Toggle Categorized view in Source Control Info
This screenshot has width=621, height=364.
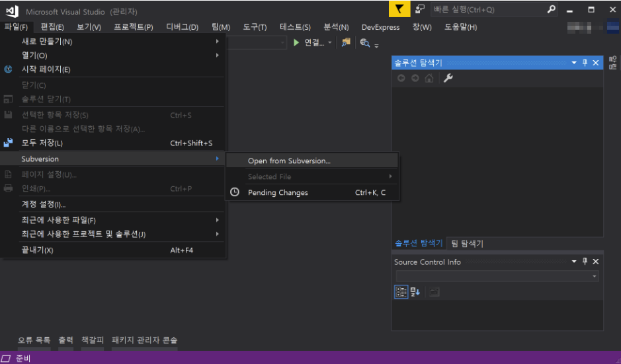tap(401, 292)
